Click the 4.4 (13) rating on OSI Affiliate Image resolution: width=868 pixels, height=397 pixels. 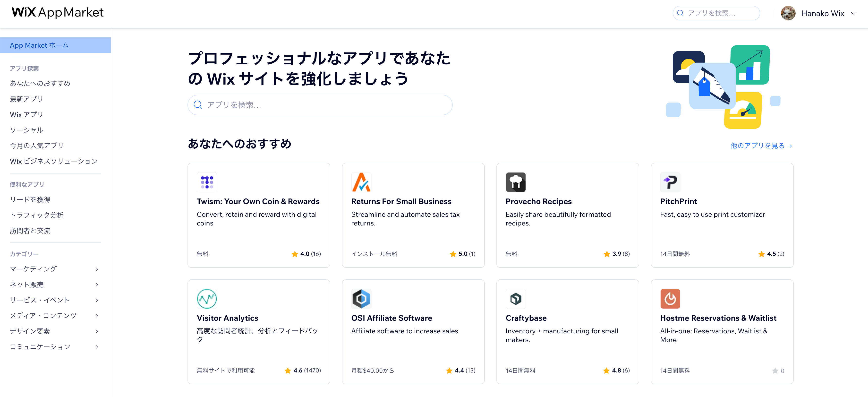point(461,371)
